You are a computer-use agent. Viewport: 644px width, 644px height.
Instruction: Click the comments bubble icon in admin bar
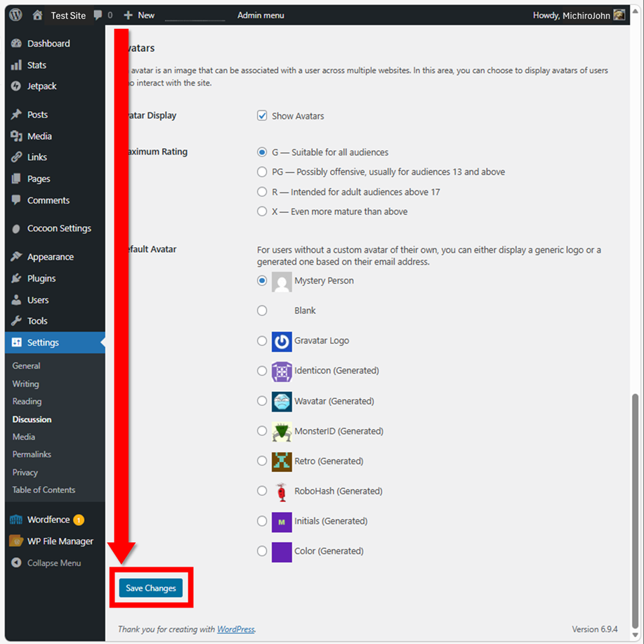coord(97,15)
